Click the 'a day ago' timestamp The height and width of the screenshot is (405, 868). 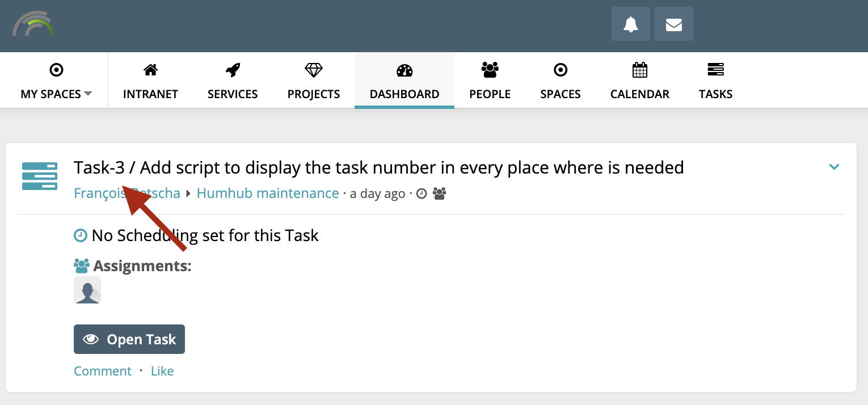[x=377, y=194]
